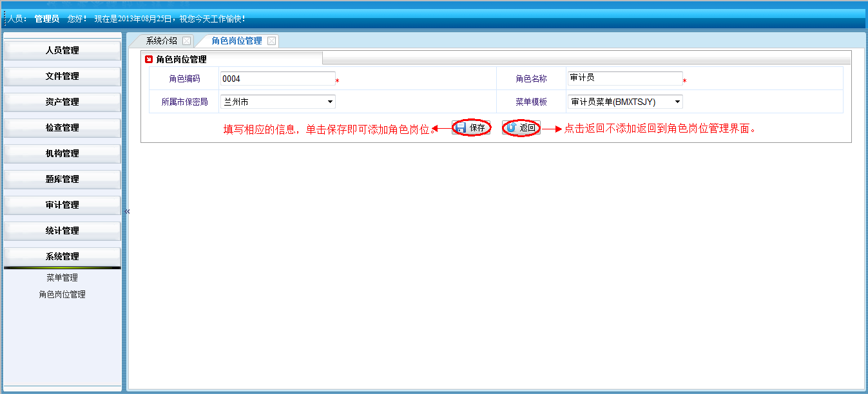Open 资产管理 in the sidebar
868x394 pixels.
pyautogui.click(x=63, y=102)
